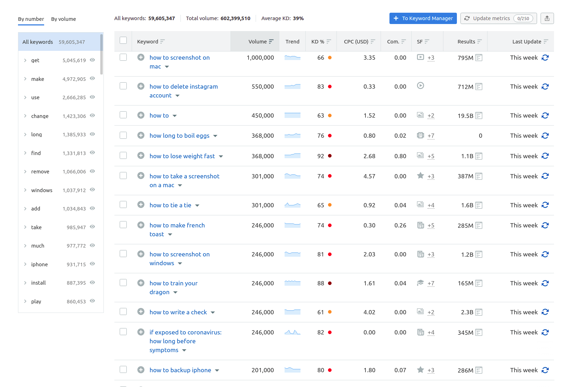Viewport: 572px width, 392px height.
Task: Click the keyword groups panel scrollbar
Action: click(x=102, y=55)
